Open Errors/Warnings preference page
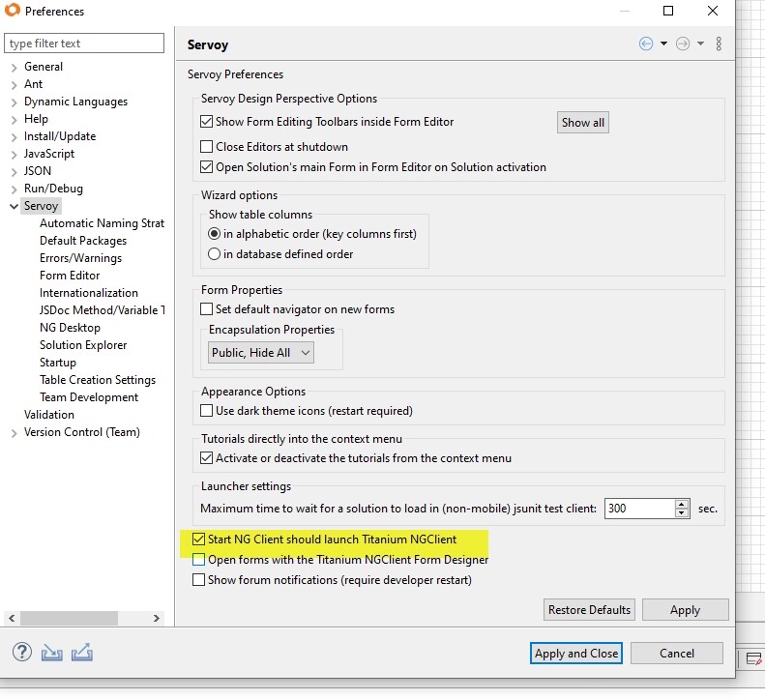Image resolution: width=765 pixels, height=700 pixels. tap(80, 258)
